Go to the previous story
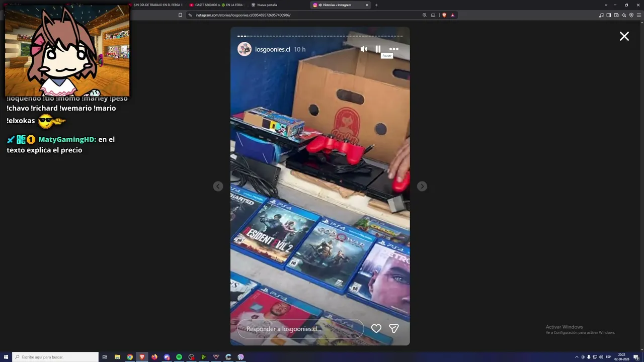 [x=218, y=187]
